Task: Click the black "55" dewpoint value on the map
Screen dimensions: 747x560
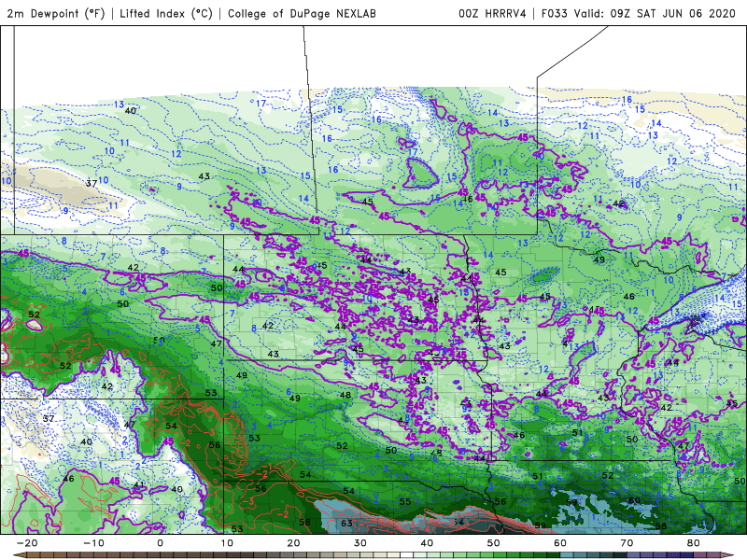Action: pos(405,501)
